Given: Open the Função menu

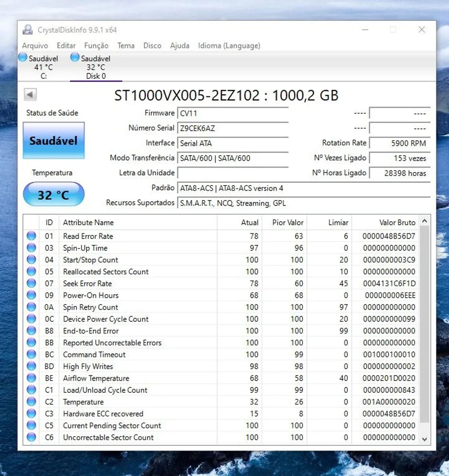Looking at the screenshot, I should click(x=96, y=46).
